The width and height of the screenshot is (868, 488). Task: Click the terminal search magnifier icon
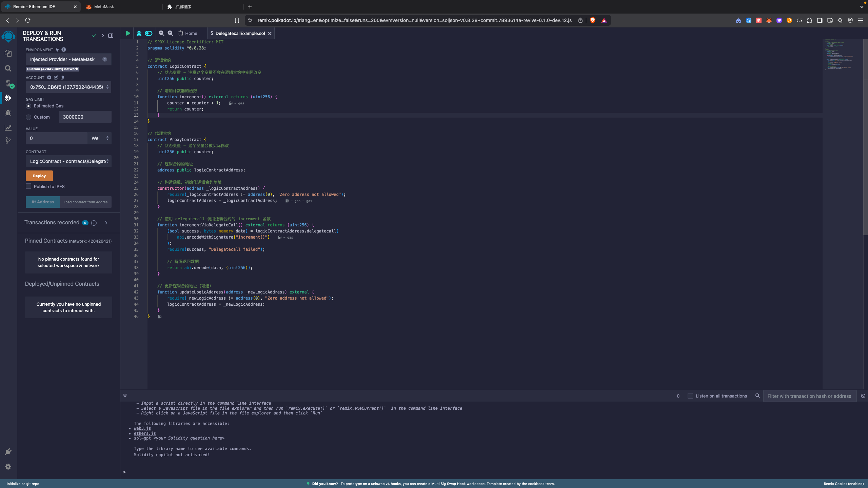click(x=757, y=396)
